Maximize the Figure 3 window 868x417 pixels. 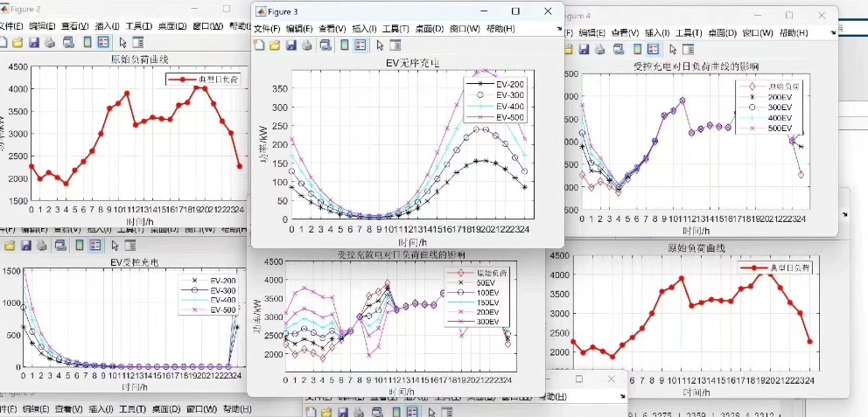(515, 11)
